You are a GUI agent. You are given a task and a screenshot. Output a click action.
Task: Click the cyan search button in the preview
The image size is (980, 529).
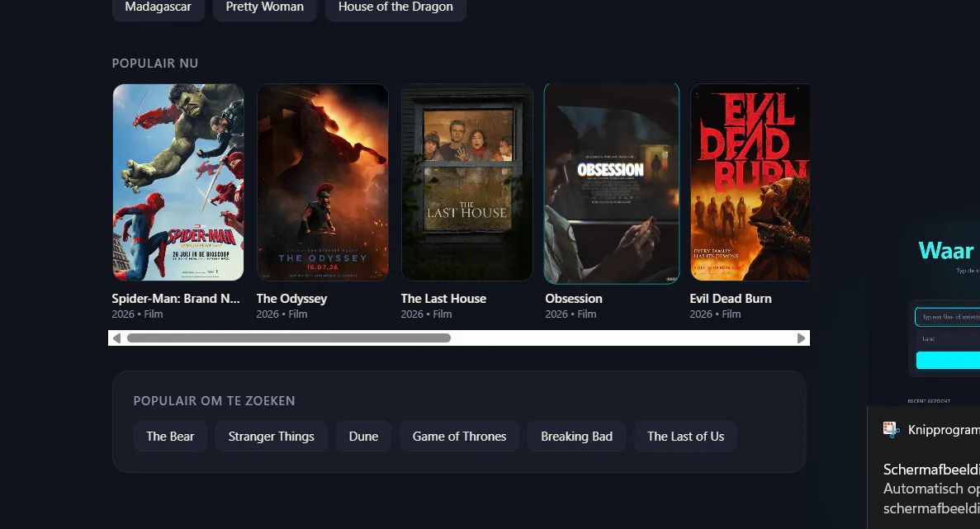[x=948, y=361]
